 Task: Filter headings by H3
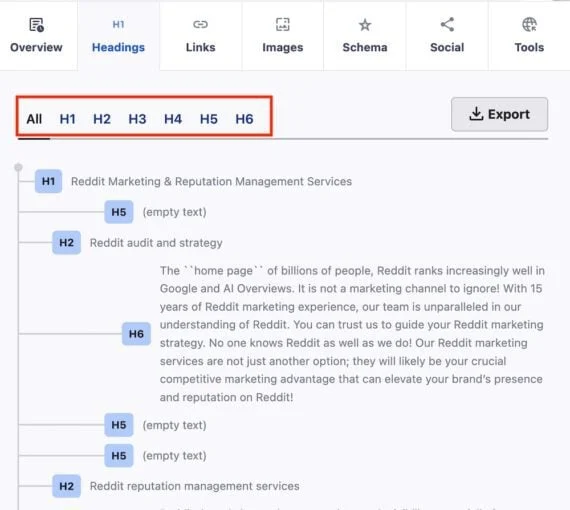[x=137, y=119]
